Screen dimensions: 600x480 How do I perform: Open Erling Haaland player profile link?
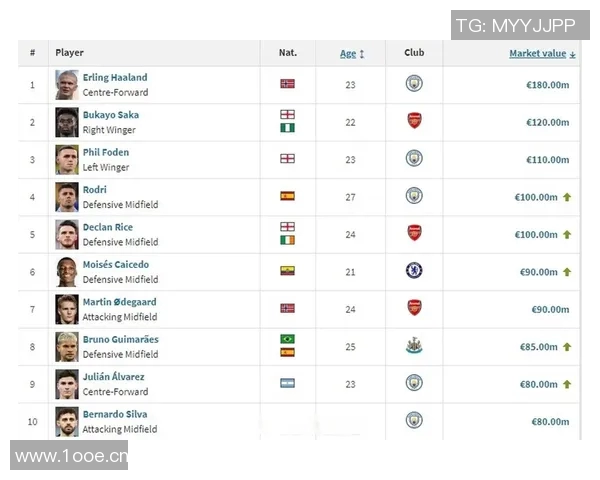coord(114,77)
